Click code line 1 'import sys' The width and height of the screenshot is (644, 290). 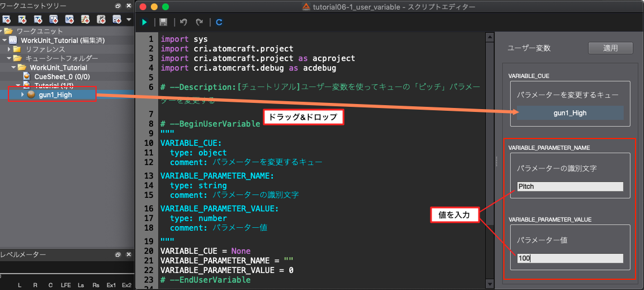184,40
